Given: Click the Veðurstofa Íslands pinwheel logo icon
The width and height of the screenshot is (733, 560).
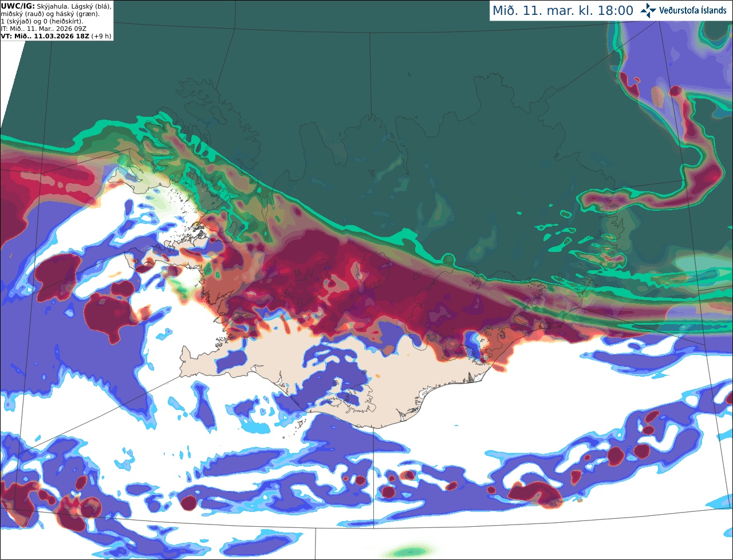Looking at the screenshot, I should point(649,10).
